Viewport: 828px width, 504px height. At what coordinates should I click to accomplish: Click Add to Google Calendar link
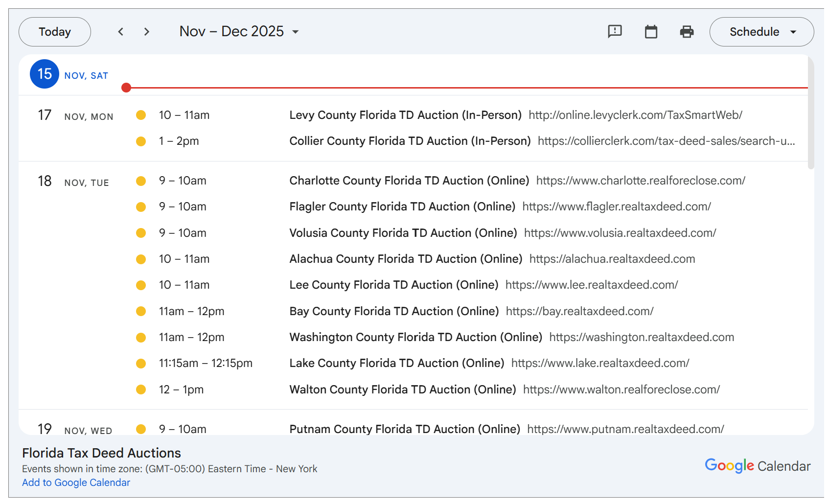pos(76,482)
